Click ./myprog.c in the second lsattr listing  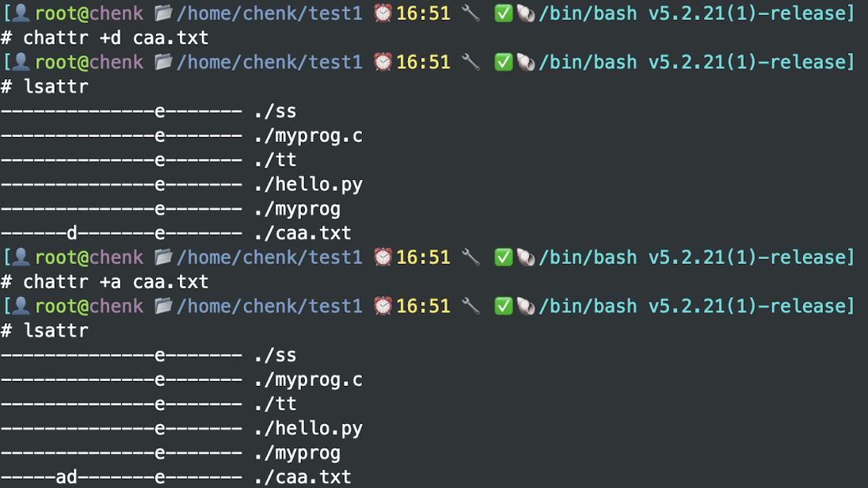tap(308, 379)
